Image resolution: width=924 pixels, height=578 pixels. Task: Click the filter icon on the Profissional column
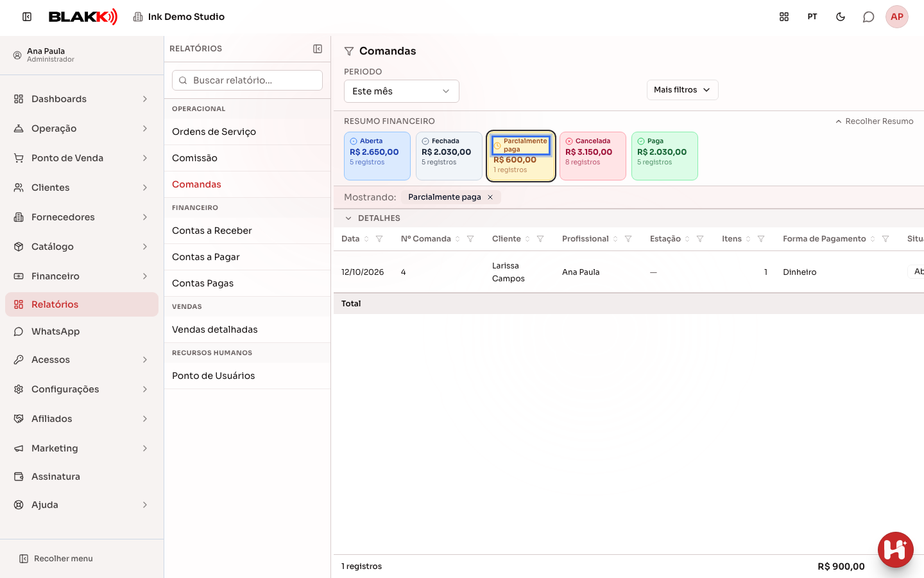628,239
